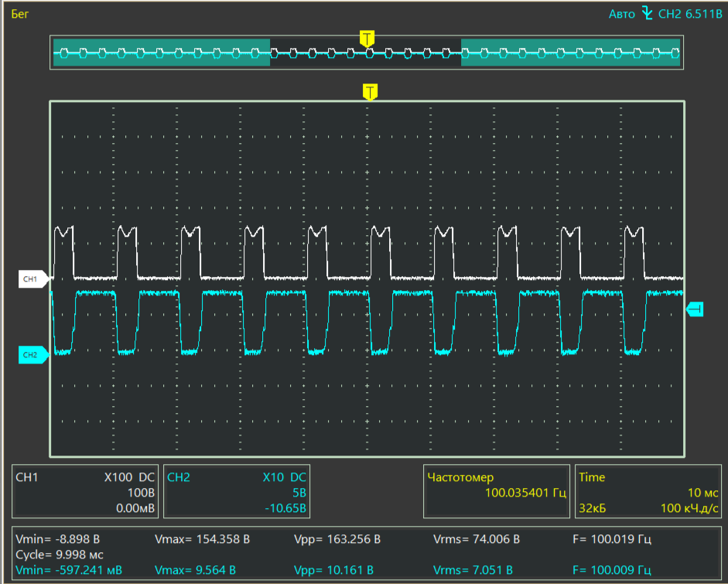The width and height of the screenshot is (728, 584).
Task: Click the Vpp= 163.256 В measurement
Action: tap(337, 539)
